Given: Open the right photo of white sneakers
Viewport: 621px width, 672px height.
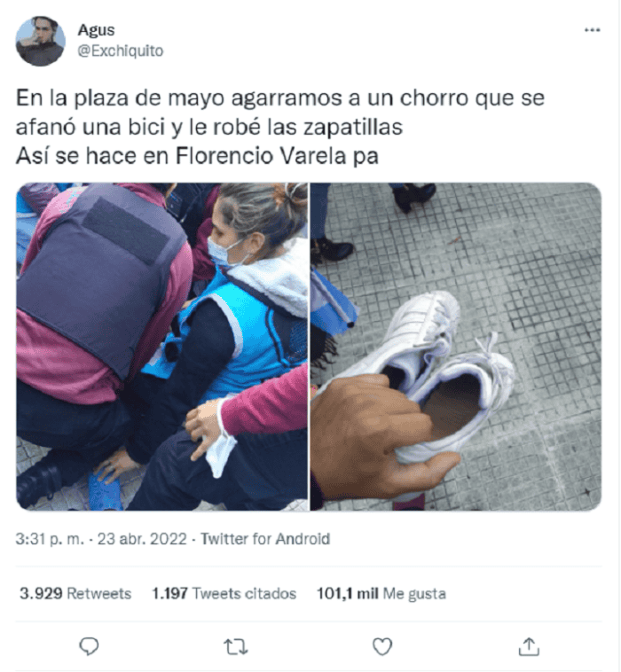Looking at the screenshot, I should coord(456,347).
